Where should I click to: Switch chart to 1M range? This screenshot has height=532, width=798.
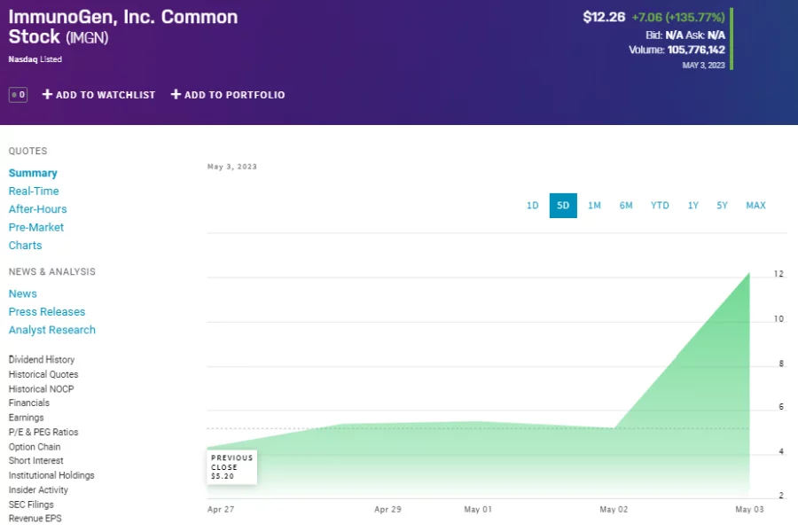pos(594,206)
